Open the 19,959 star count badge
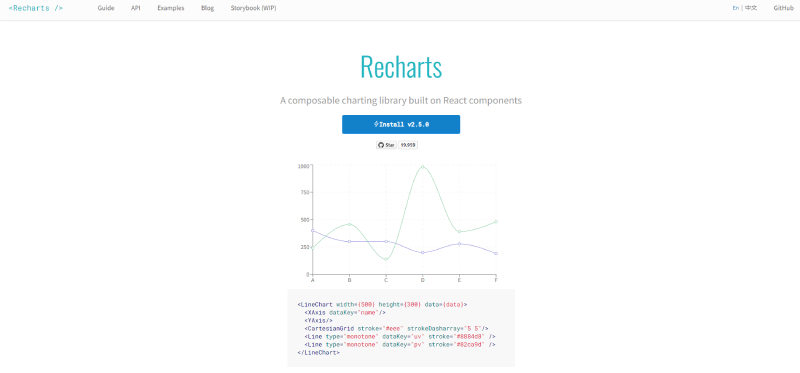 [408, 145]
